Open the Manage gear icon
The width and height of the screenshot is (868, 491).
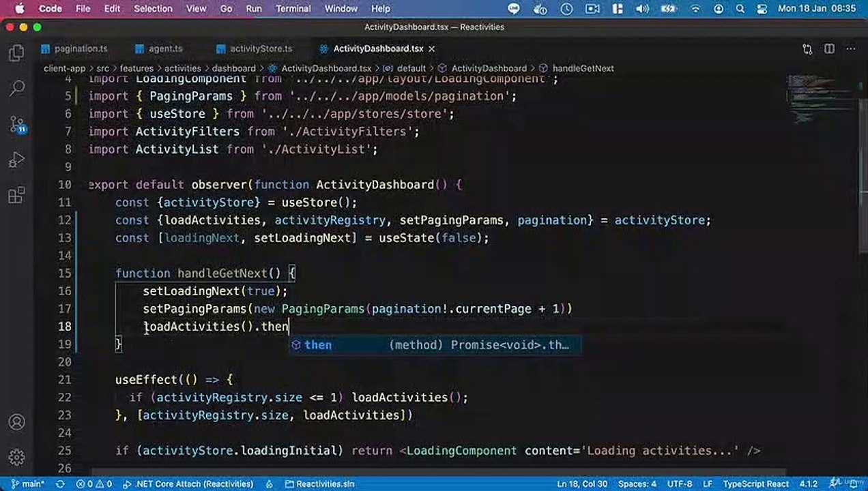point(16,458)
